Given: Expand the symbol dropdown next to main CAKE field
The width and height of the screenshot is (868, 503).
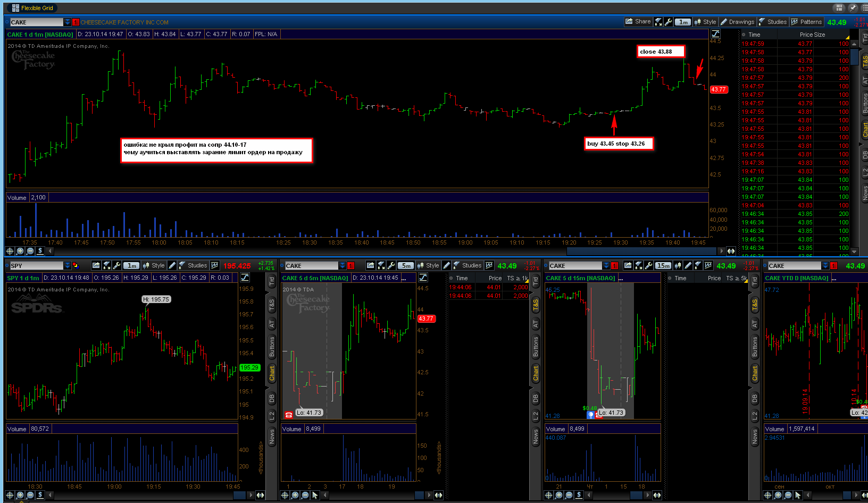Looking at the screenshot, I should 68,22.
